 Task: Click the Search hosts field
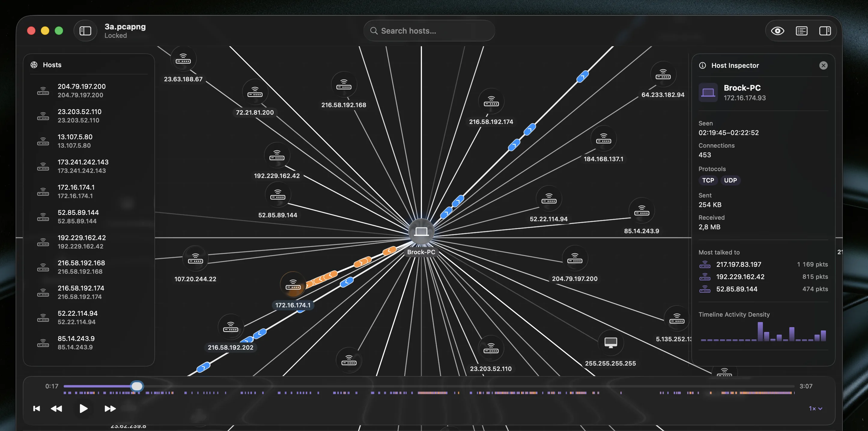click(429, 31)
